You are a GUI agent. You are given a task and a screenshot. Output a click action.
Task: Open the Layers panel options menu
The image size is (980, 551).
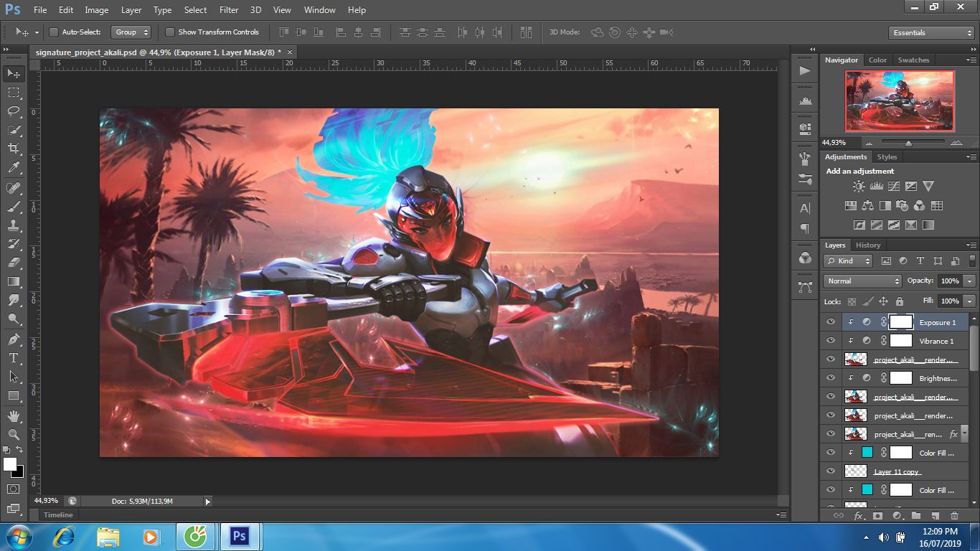pyautogui.click(x=971, y=245)
